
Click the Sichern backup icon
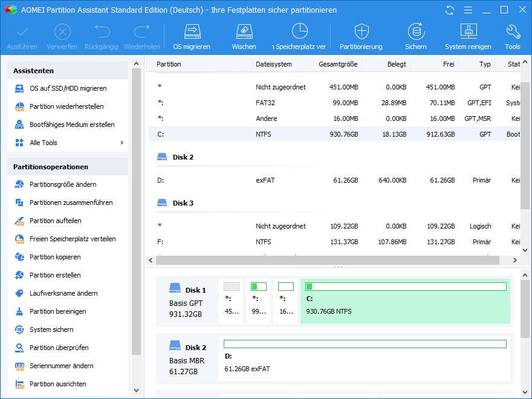[x=415, y=31]
